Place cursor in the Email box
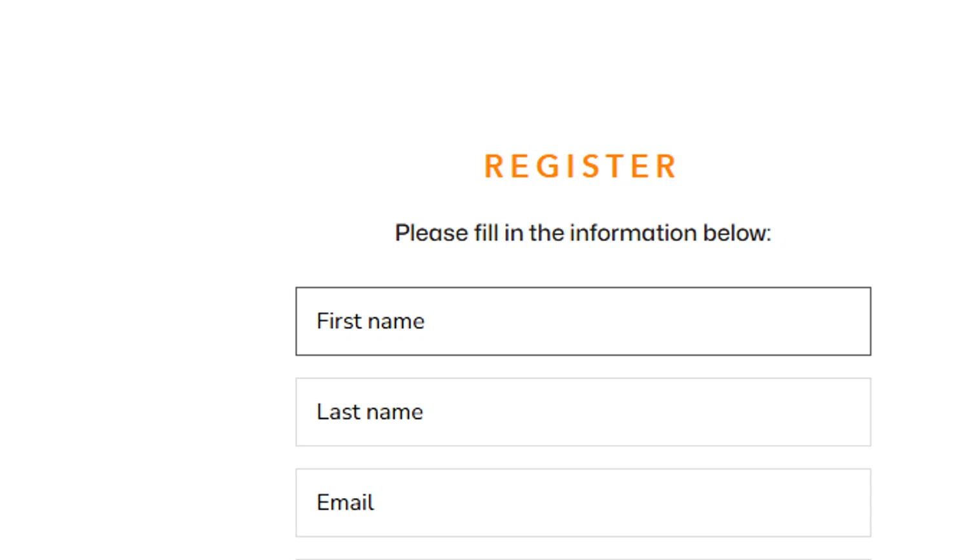 tap(583, 503)
